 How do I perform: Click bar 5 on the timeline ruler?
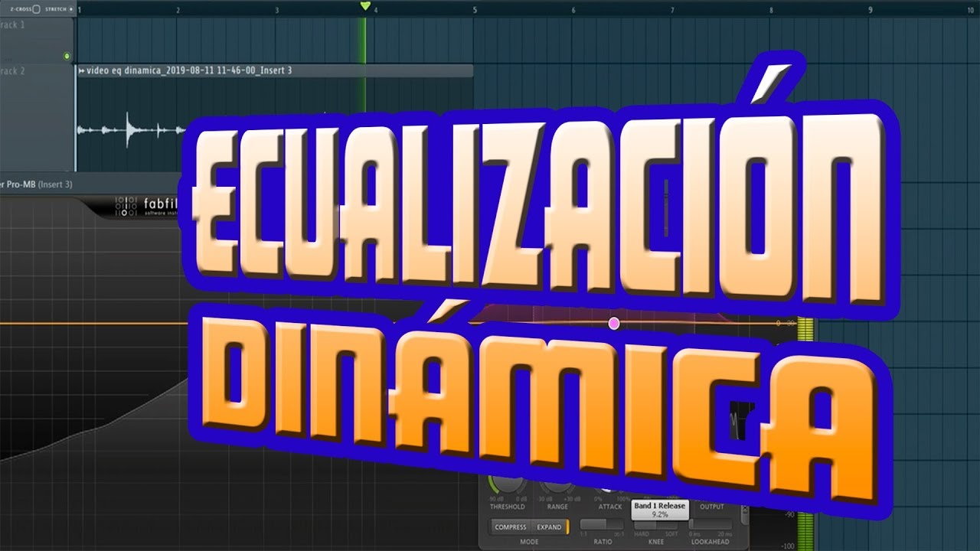(475, 9)
